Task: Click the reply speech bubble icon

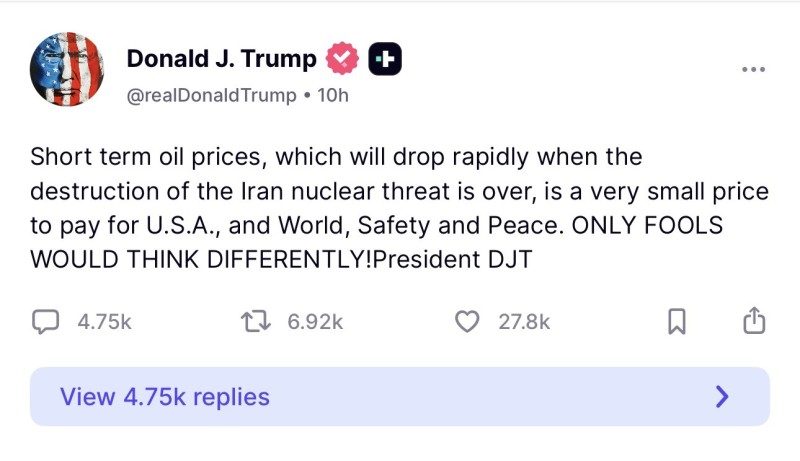Action: [x=46, y=321]
